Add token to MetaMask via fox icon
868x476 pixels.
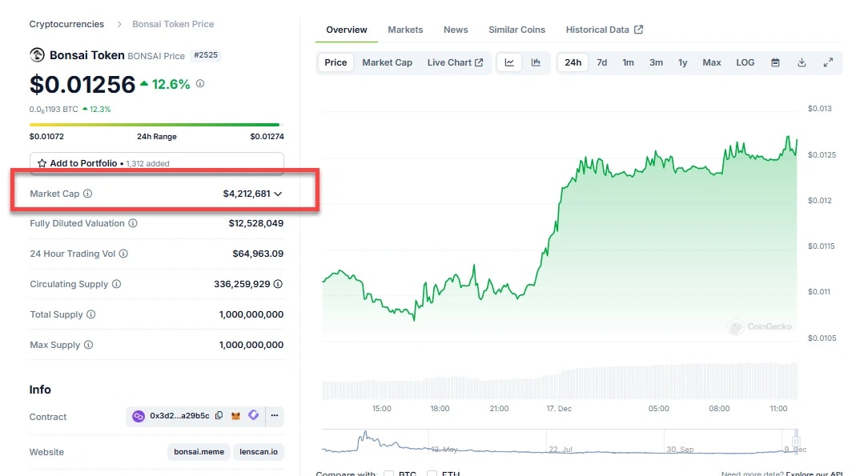236,416
